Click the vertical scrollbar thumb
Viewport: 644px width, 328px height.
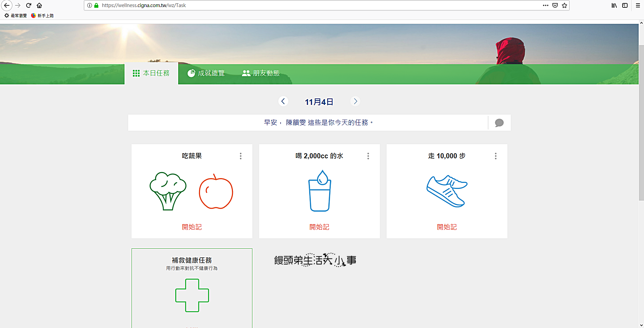point(641,123)
